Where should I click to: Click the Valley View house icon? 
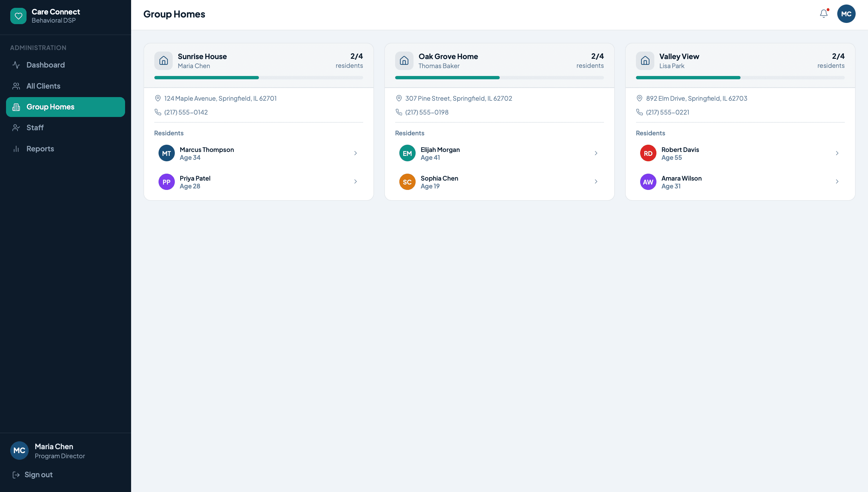tap(645, 61)
